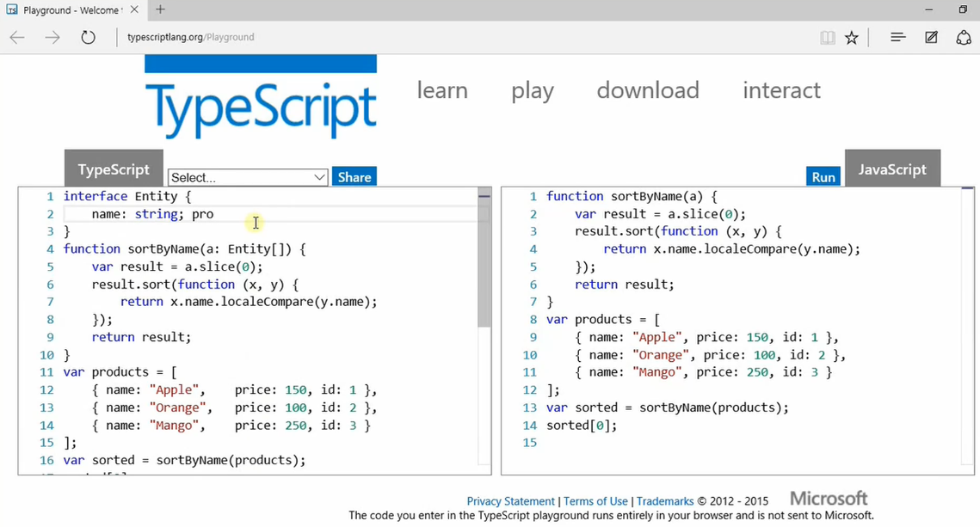
Task: Open the learn menu item
Action: tap(442, 90)
